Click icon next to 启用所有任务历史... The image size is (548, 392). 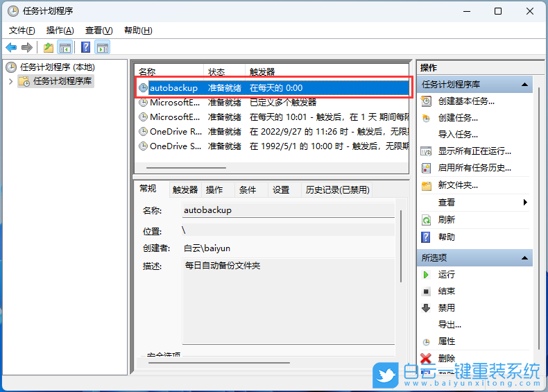tap(426, 168)
